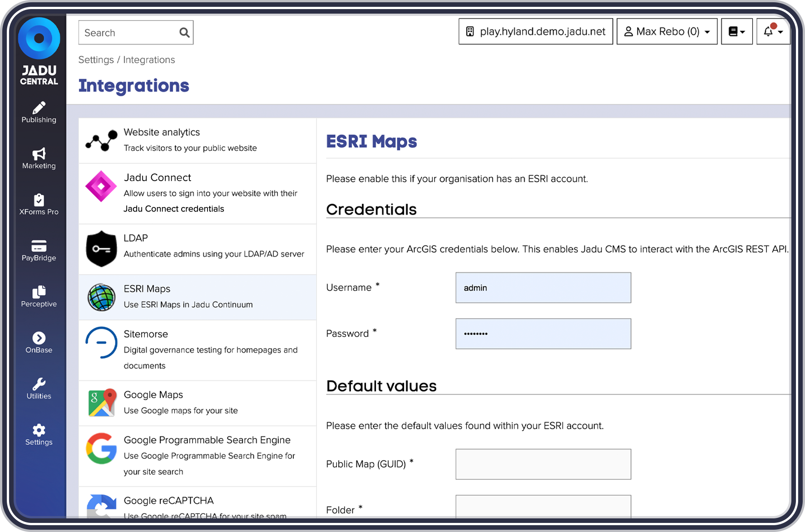This screenshot has width=805, height=532.
Task: Select the Google Maps integration item
Action: tap(198, 403)
